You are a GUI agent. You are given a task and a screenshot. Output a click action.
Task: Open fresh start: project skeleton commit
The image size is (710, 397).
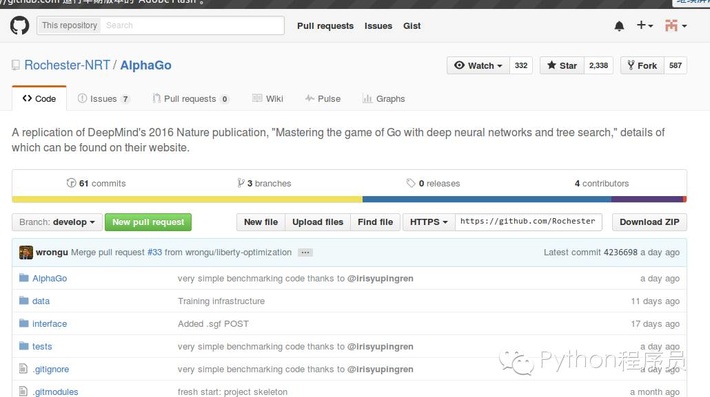click(232, 392)
